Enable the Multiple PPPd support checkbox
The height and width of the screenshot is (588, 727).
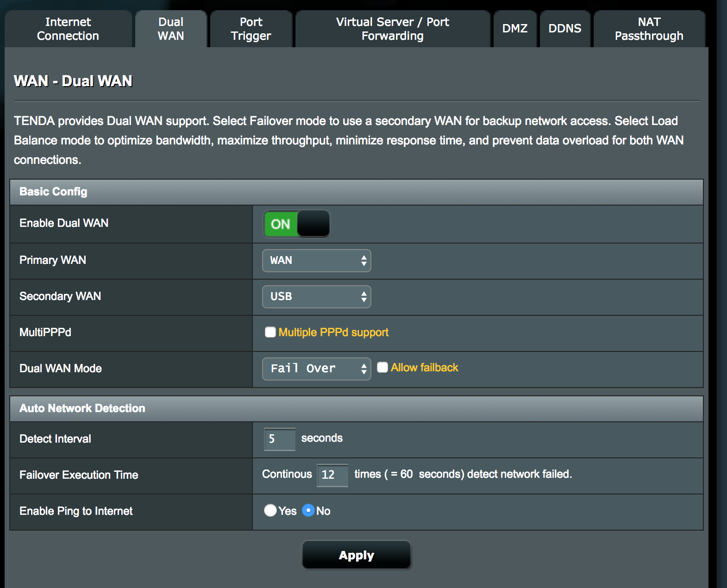tap(270, 332)
